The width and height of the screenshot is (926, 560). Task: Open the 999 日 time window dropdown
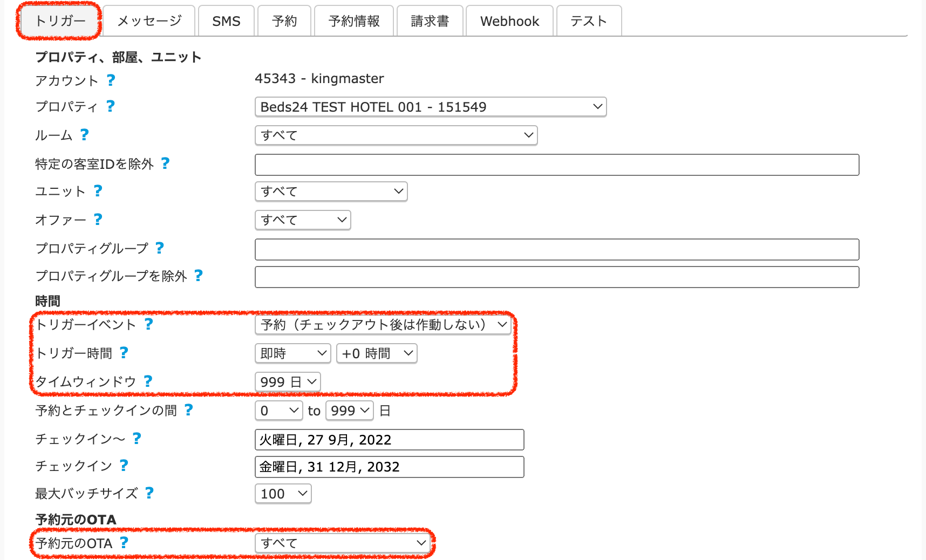(x=288, y=382)
